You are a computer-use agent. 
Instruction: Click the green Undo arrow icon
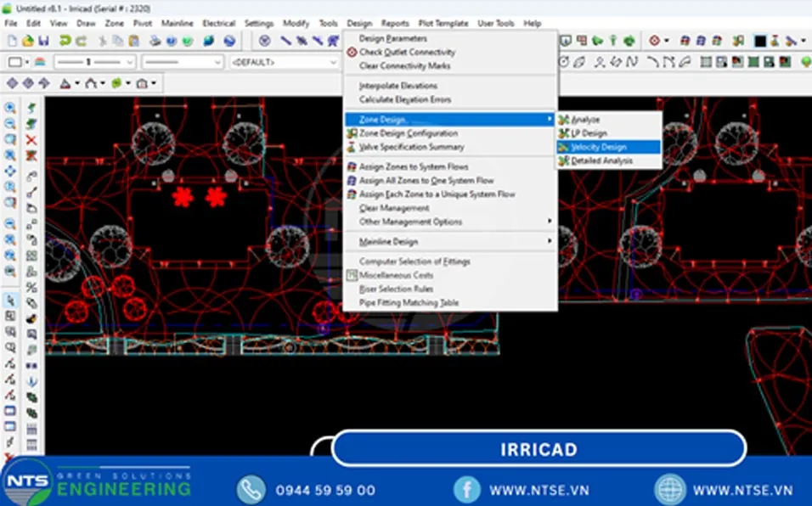(65, 41)
